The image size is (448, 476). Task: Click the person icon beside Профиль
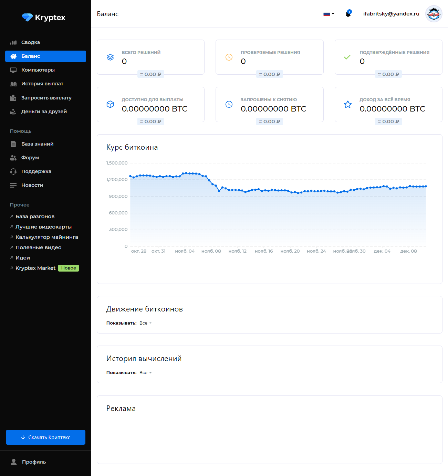click(x=14, y=462)
